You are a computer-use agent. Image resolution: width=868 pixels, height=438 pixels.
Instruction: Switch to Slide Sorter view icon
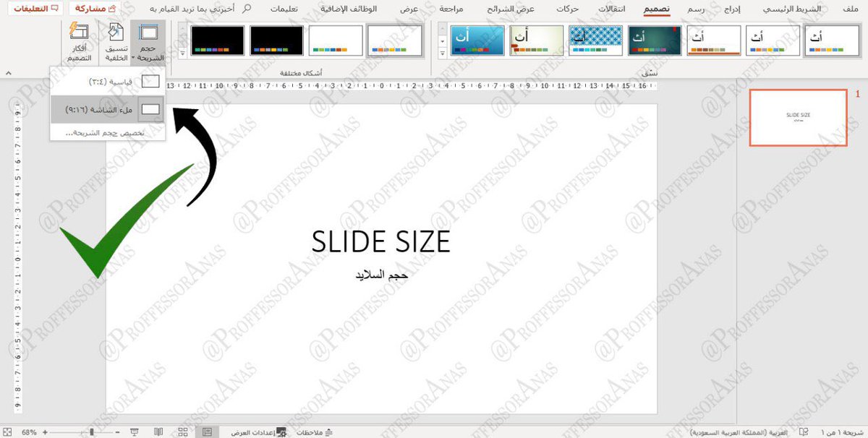click(183, 432)
